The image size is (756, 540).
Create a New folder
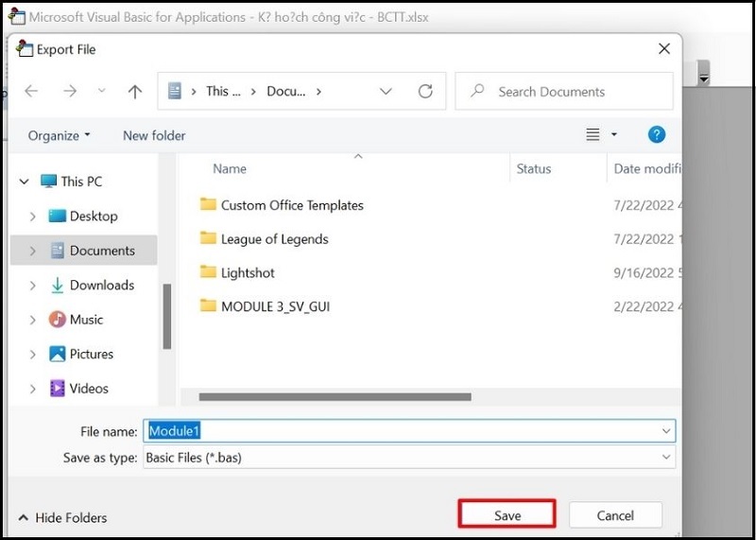(154, 135)
